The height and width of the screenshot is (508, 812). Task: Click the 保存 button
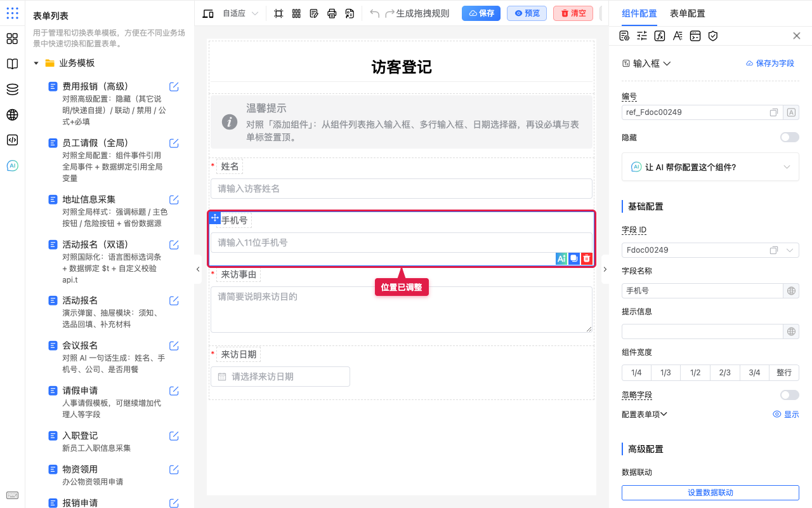(481, 13)
